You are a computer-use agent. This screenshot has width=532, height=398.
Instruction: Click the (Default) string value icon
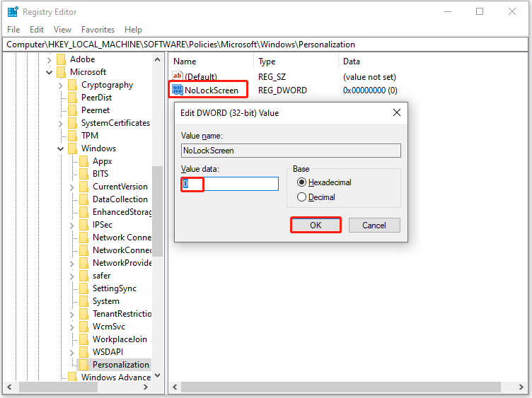(x=177, y=76)
